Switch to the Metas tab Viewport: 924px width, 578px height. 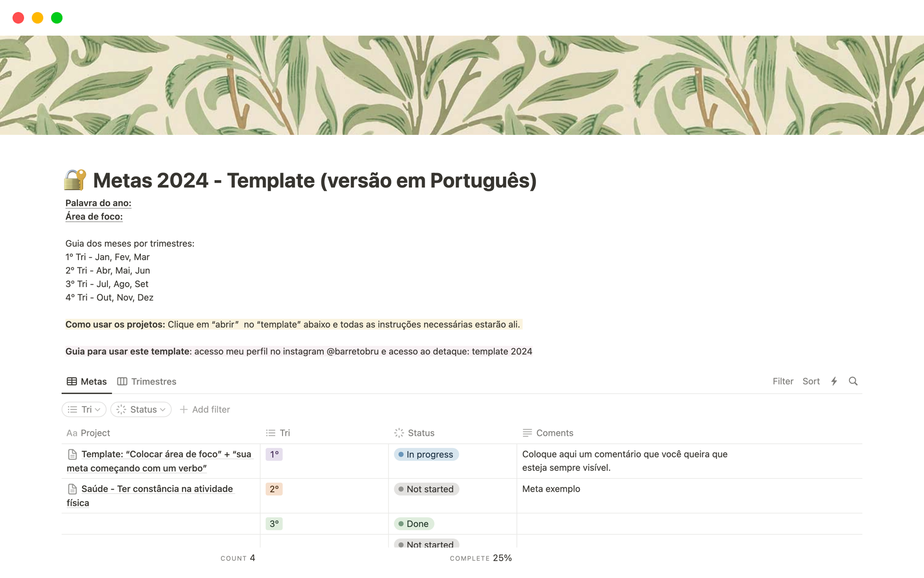87,381
